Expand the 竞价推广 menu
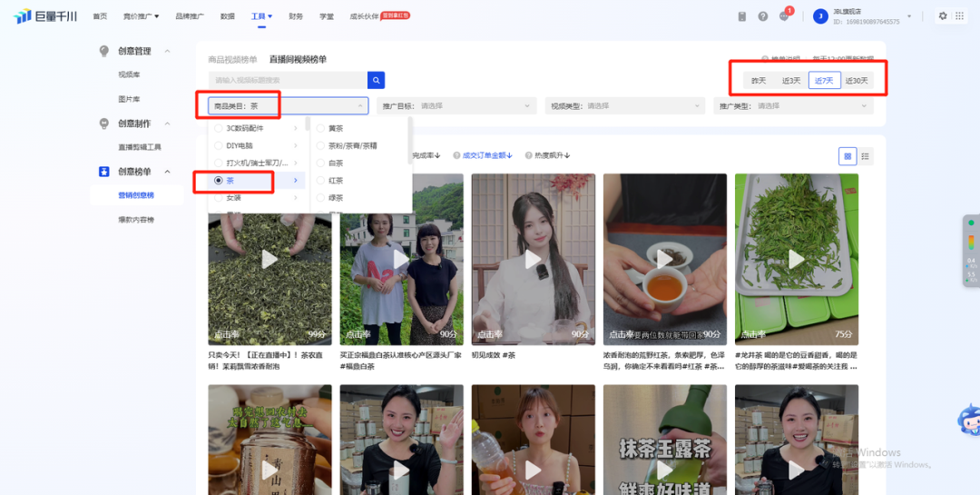 (141, 16)
